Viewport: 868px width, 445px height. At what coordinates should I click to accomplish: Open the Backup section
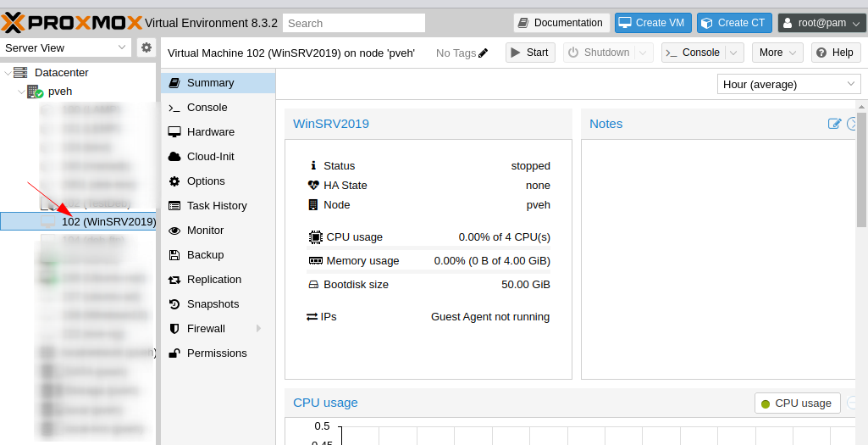(x=218, y=255)
